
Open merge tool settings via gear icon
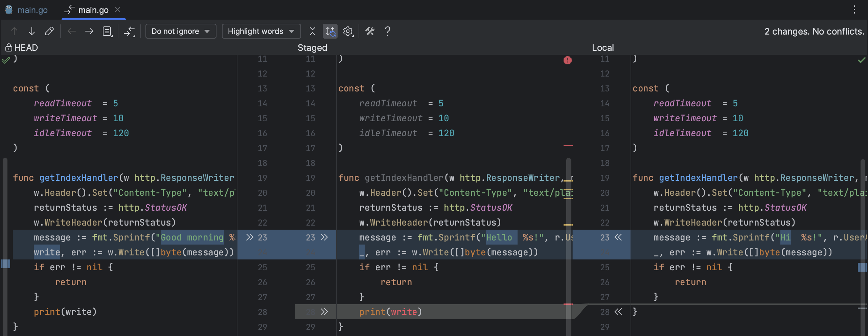point(347,31)
